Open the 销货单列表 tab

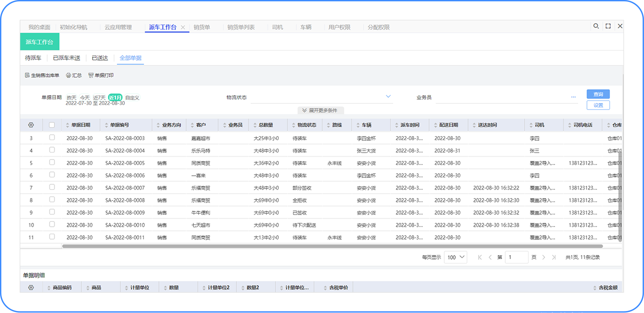(x=241, y=27)
